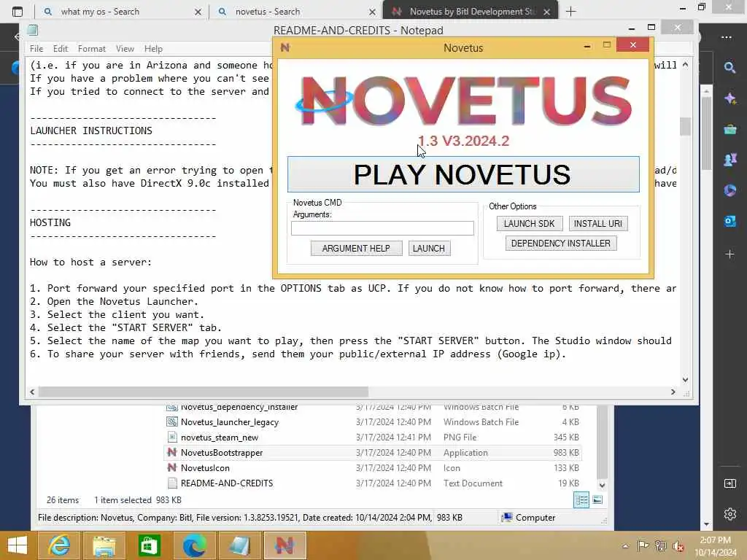Open Edge sidebar Microsoft 365 icon
Screen dimensions: 747x560
click(x=729, y=190)
